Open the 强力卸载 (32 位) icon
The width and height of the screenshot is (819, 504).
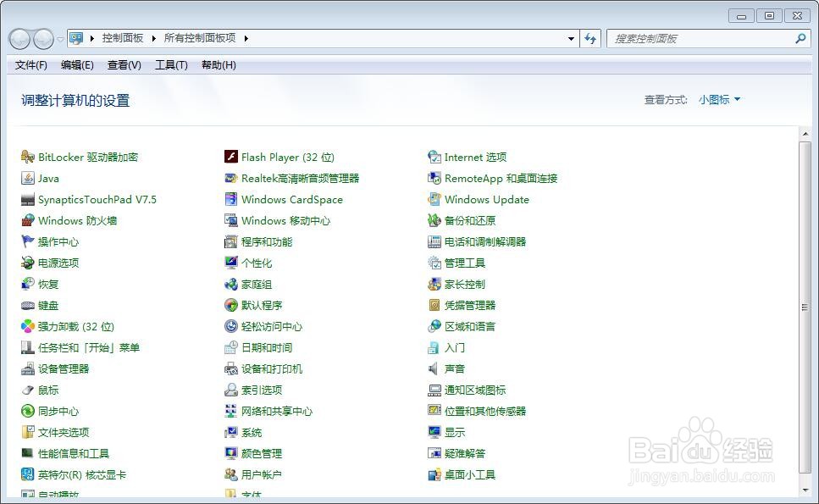click(28, 326)
